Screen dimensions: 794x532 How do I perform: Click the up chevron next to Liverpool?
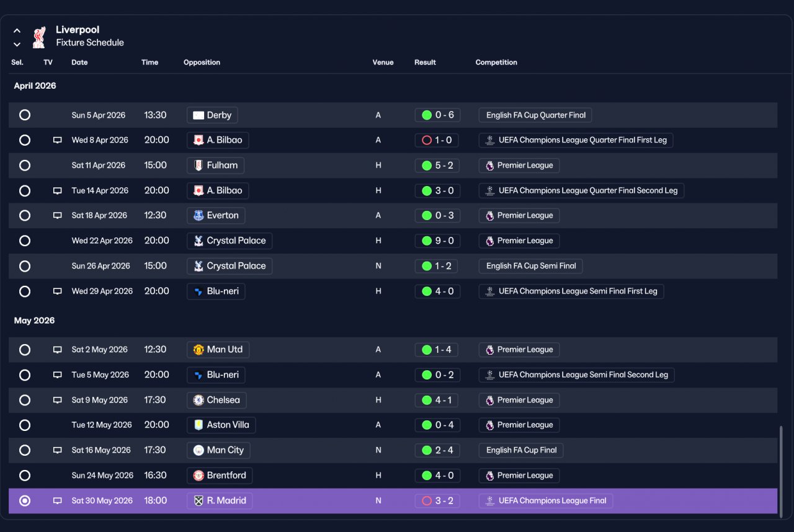tap(17, 30)
